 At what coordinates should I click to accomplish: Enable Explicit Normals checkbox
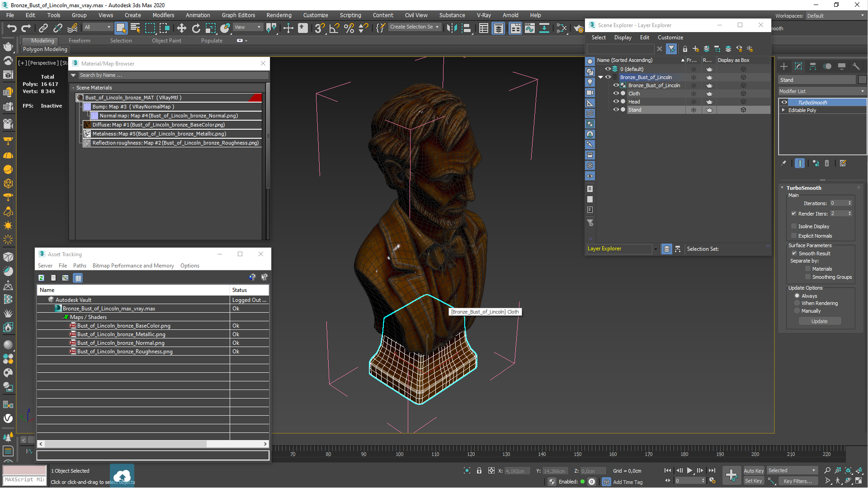coord(794,235)
